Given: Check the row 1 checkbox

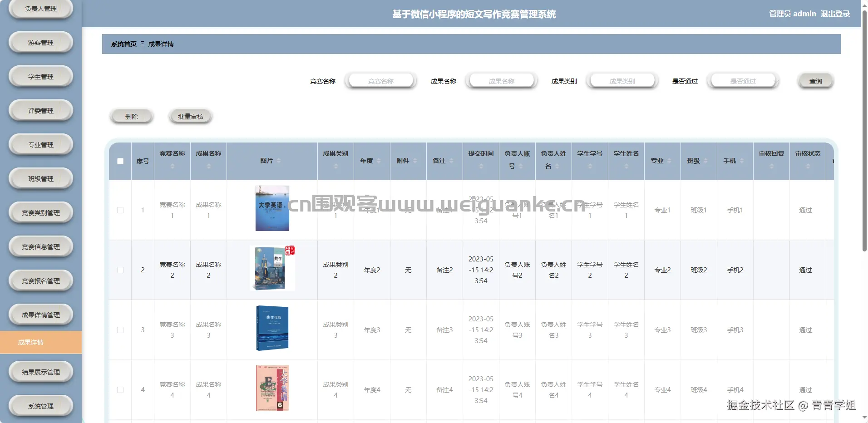Looking at the screenshot, I should pos(120,210).
